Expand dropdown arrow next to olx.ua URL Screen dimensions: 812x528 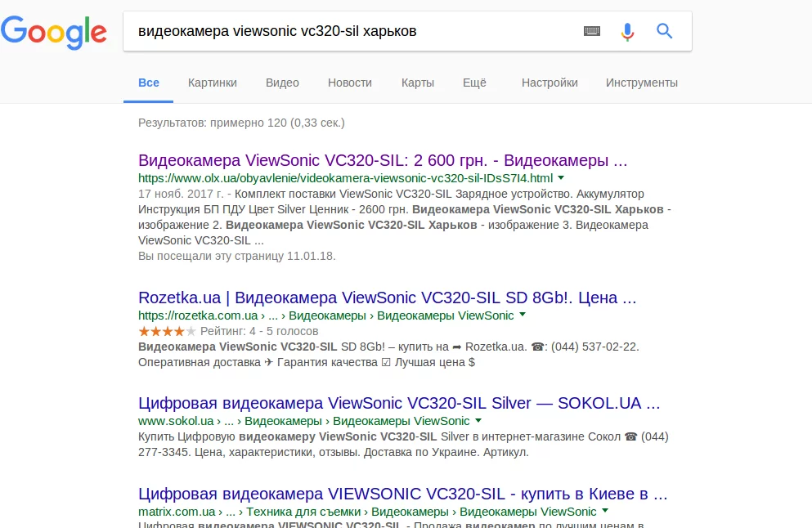tap(561, 177)
